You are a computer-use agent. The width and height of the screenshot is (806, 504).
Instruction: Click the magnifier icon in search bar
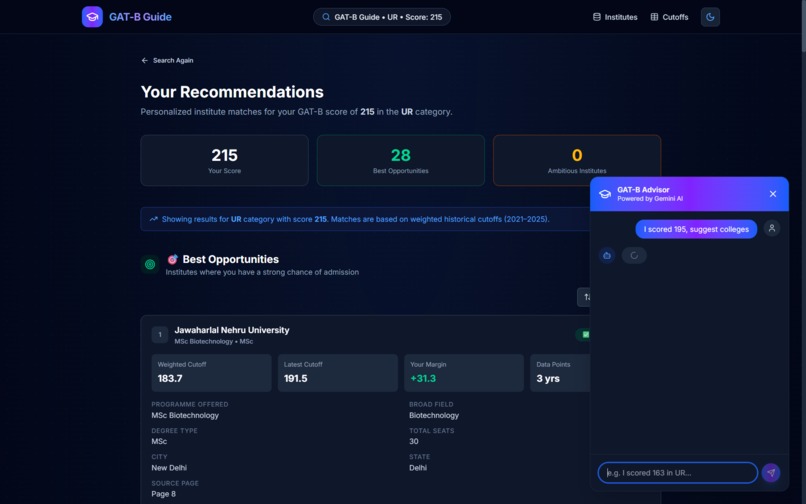pyautogui.click(x=326, y=17)
